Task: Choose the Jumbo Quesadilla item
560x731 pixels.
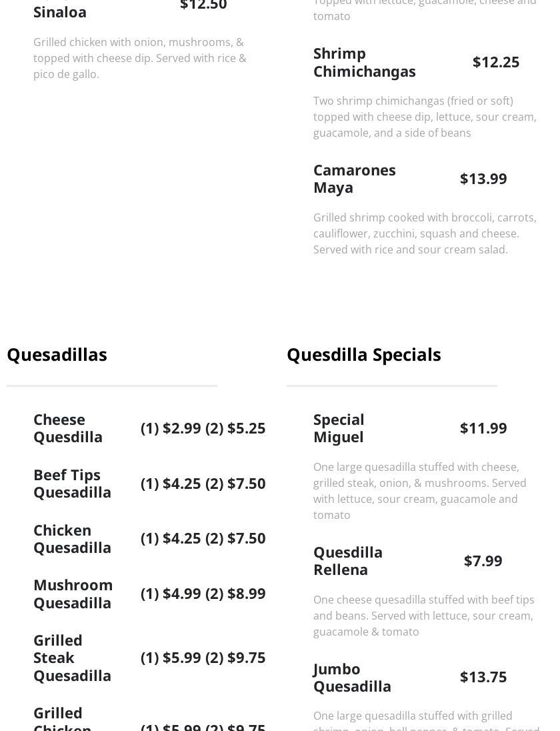Action: pos(352,677)
